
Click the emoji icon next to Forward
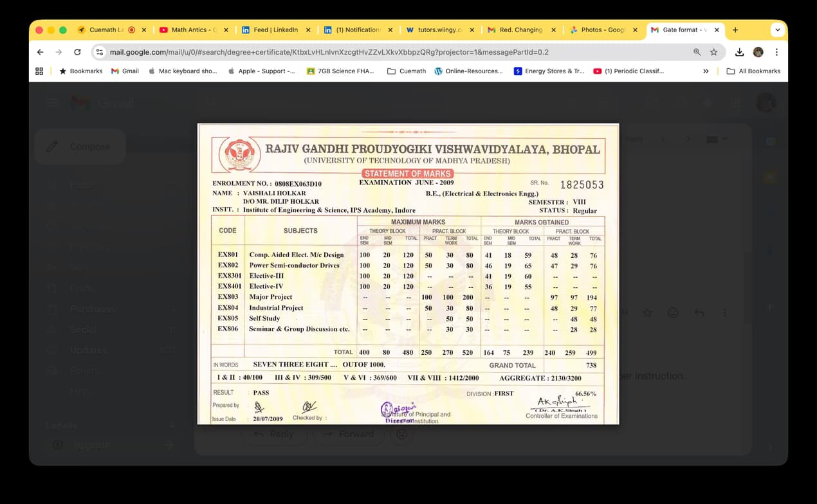coord(401,435)
